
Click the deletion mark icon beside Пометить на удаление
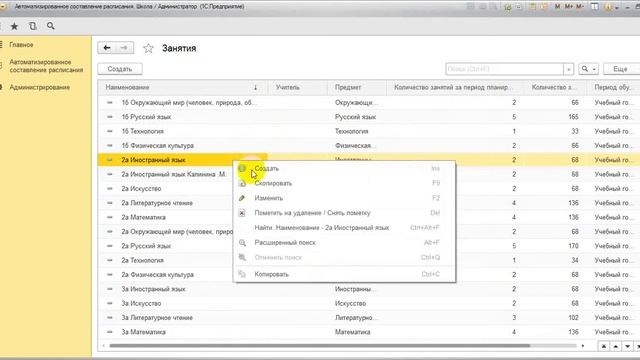point(242,213)
